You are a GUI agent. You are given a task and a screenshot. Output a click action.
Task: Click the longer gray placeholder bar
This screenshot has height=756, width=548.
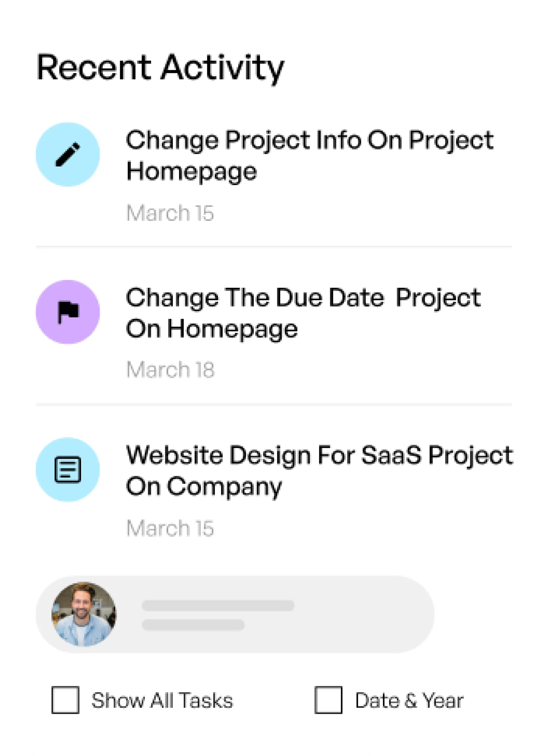(x=218, y=605)
